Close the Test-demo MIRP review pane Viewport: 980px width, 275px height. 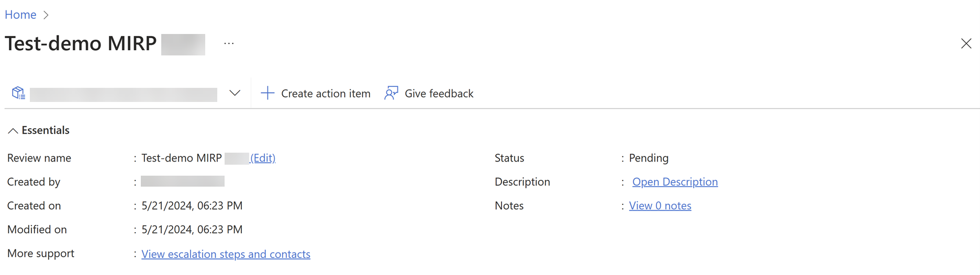966,43
